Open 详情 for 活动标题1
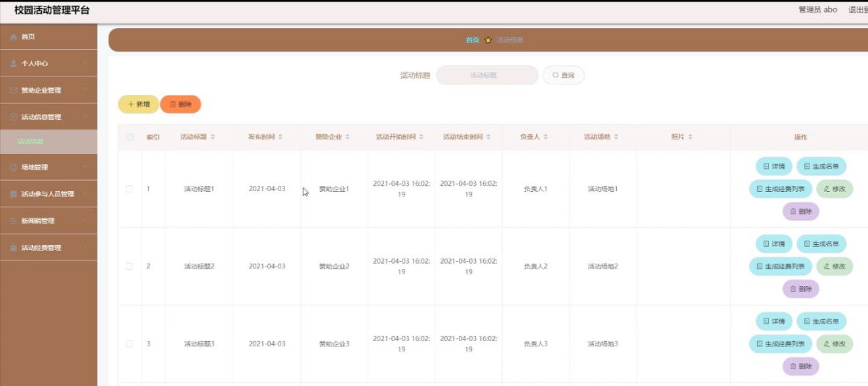The width and height of the screenshot is (868, 386). coord(774,166)
